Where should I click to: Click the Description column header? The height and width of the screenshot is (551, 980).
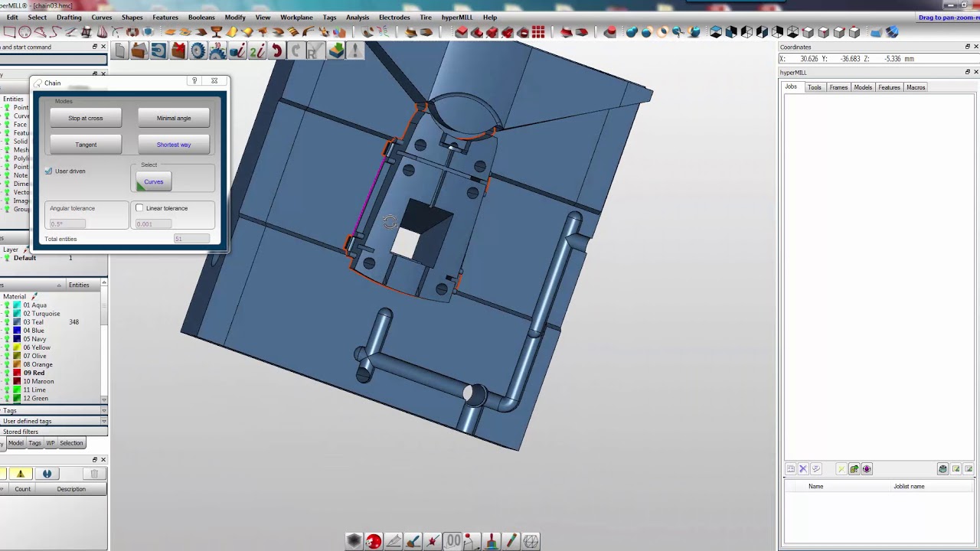pyautogui.click(x=71, y=489)
